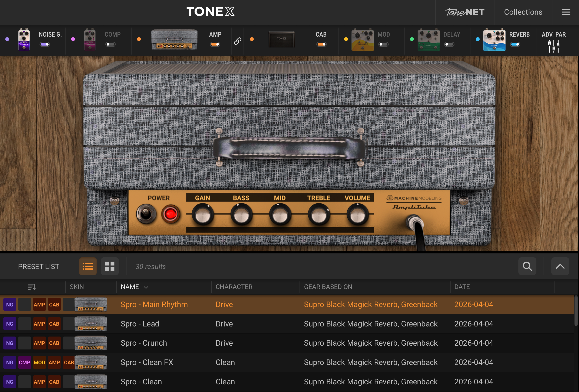
Task: Adjust the BASS knob
Action: pyautogui.click(x=241, y=214)
